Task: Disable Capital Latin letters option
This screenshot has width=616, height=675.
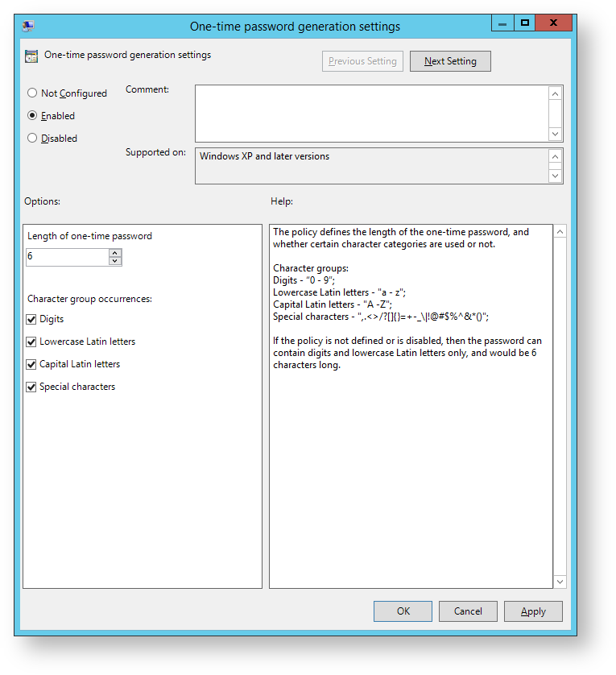Action: coord(31,365)
